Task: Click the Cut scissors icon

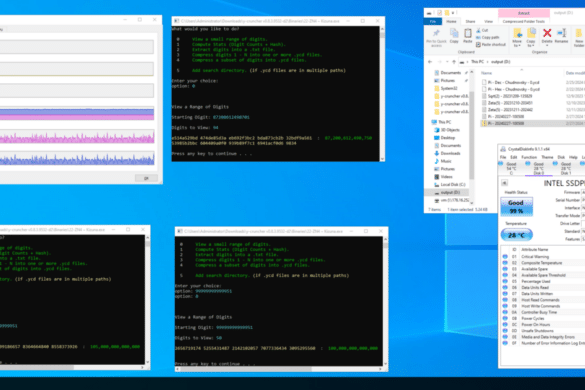Action: pyautogui.click(x=478, y=30)
